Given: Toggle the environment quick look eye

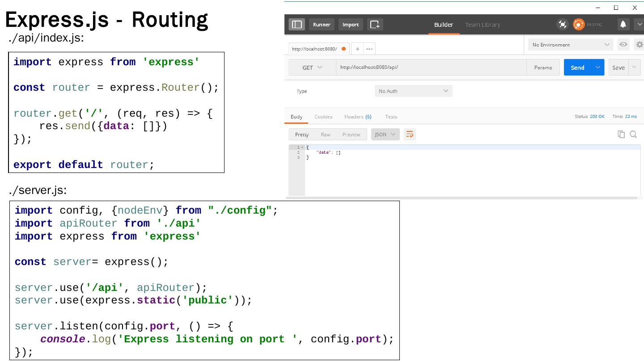Looking at the screenshot, I should 623,45.
